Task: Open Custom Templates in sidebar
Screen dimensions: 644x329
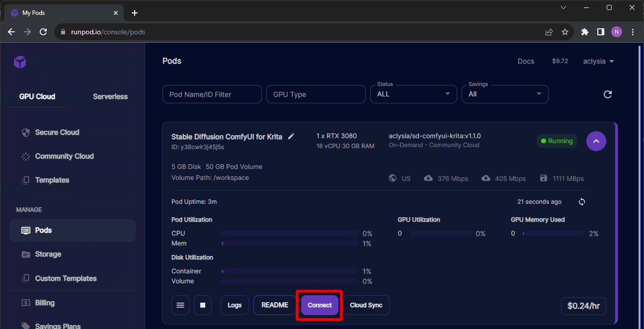Action: pyautogui.click(x=66, y=278)
